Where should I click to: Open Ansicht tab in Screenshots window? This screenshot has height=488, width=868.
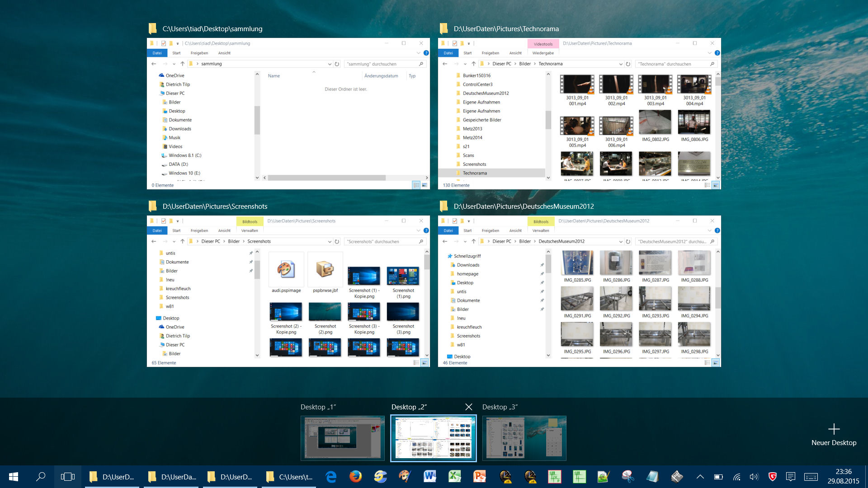[224, 230]
